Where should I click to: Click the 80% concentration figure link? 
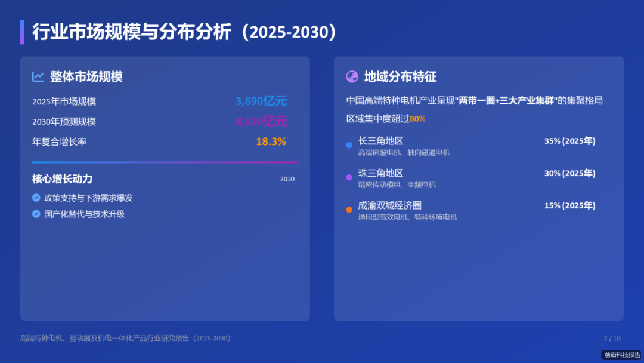coord(418,119)
